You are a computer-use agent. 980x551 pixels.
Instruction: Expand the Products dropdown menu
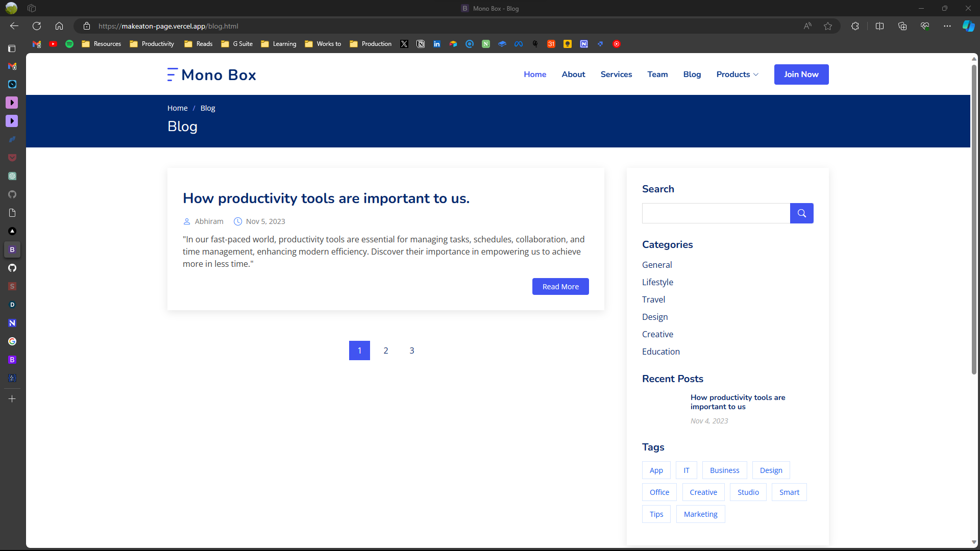[x=737, y=74]
